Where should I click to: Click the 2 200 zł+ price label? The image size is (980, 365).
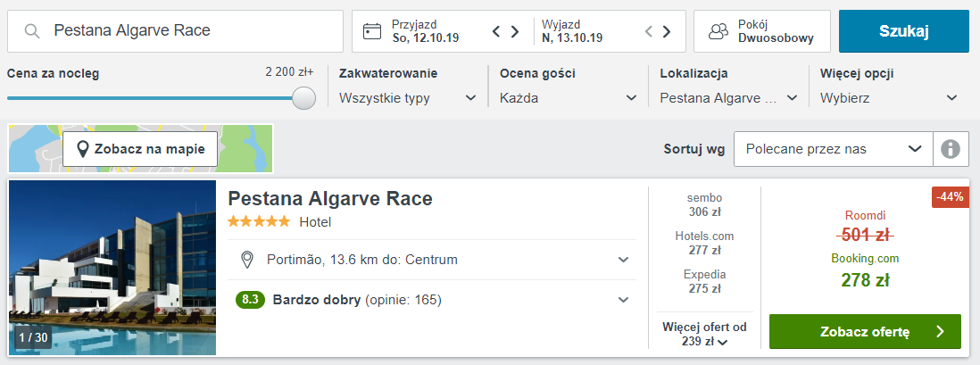(x=289, y=72)
